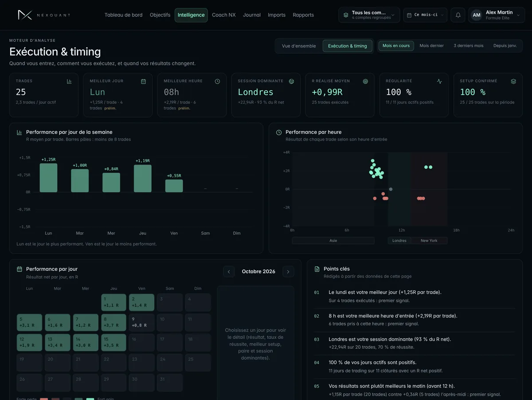Open the Ce mois-ci period dropdown
Viewport: 532px width, 400px height.
click(x=425, y=15)
